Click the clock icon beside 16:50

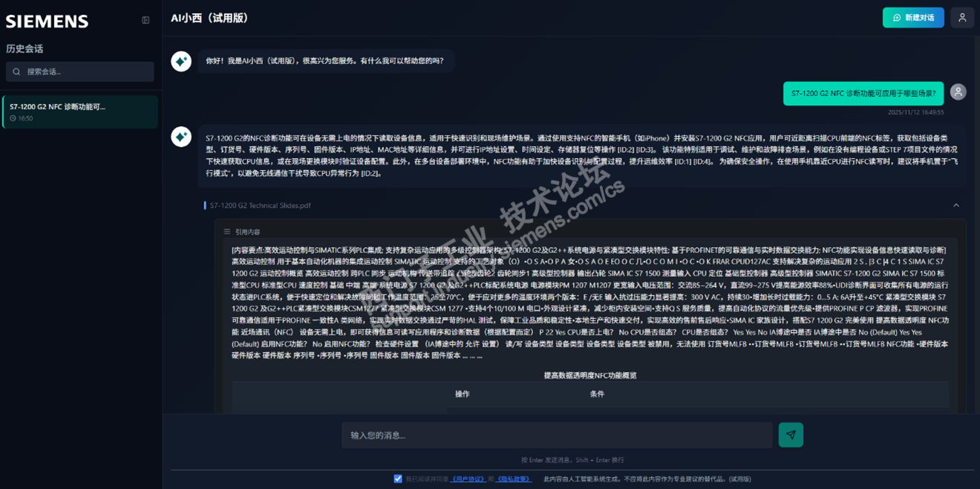click(13, 119)
